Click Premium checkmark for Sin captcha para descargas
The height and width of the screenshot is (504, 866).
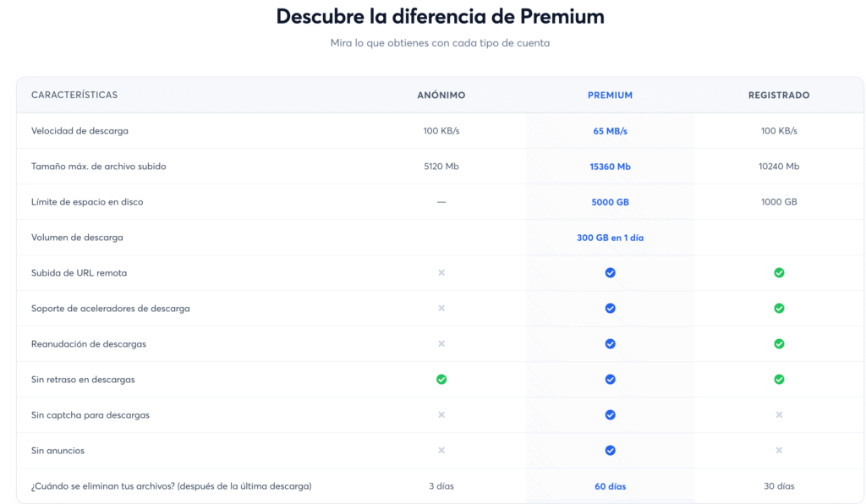click(x=610, y=414)
